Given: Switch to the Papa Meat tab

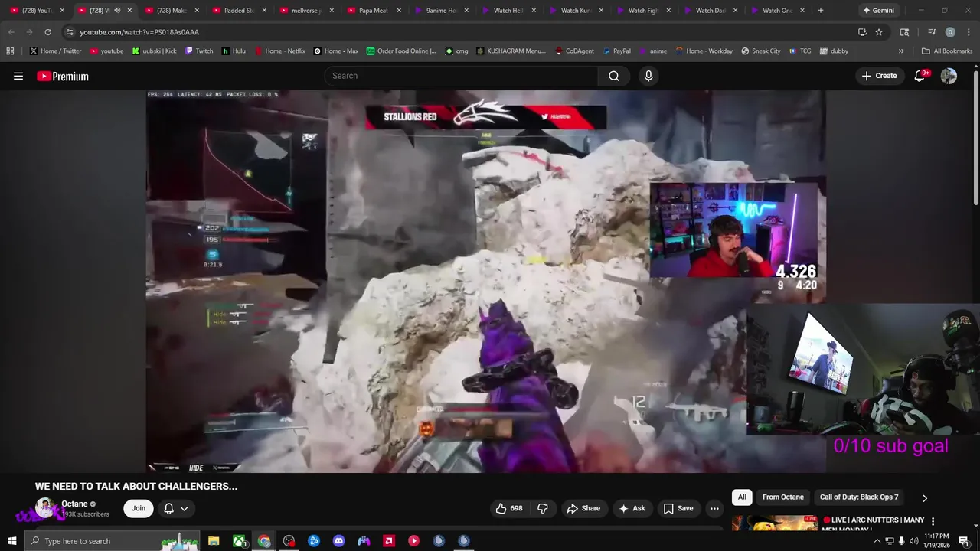Looking at the screenshot, I should coord(374,11).
